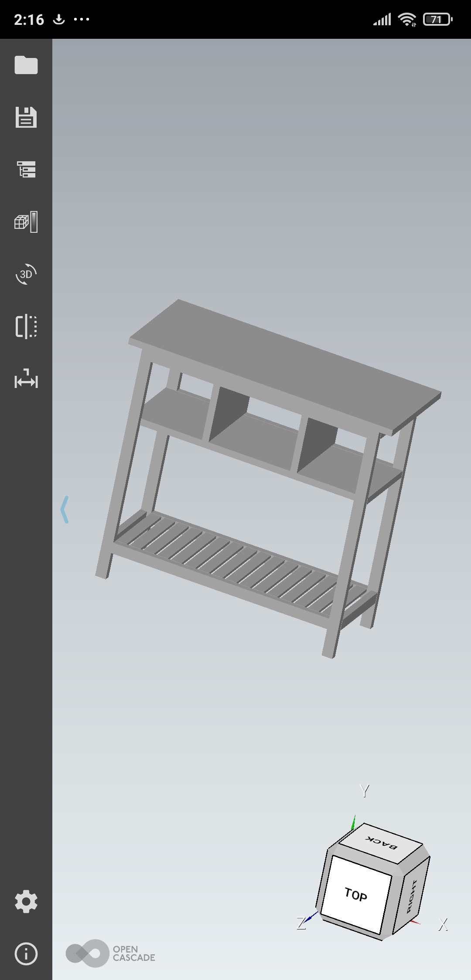471x980 pixels.
Task: Toggle 3D rotation mode icon
Action: click(x=26, y=274)
